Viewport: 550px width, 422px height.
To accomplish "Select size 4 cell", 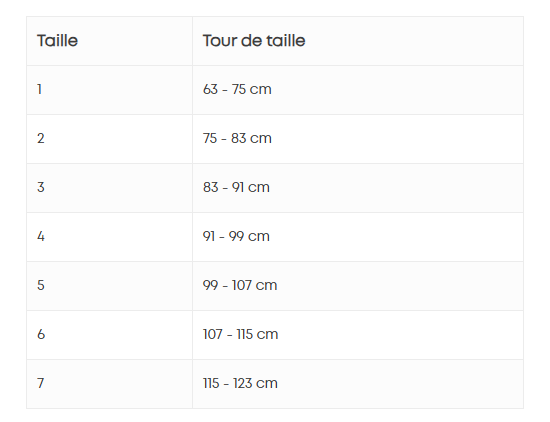I will (109, 237).
